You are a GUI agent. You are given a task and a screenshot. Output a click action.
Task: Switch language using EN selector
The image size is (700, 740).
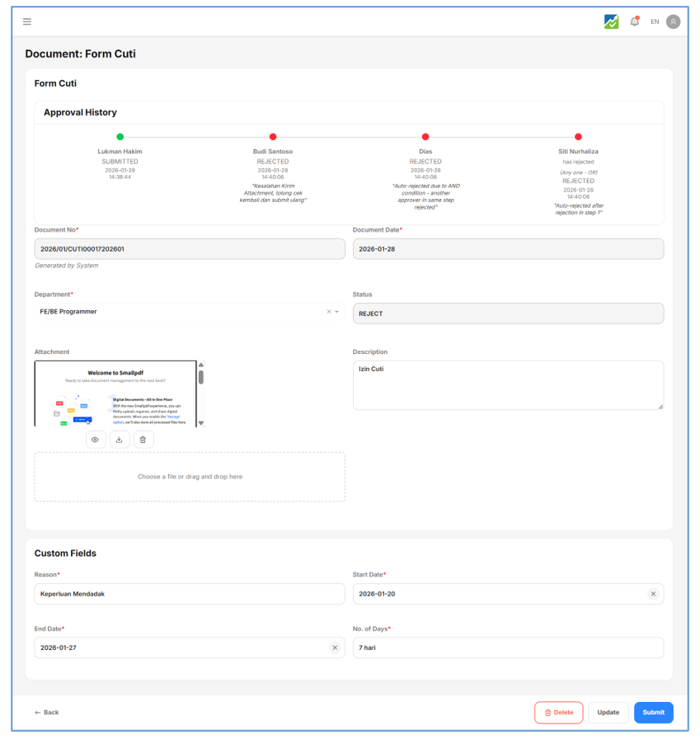pyautogui.click(x=655, y=21)
